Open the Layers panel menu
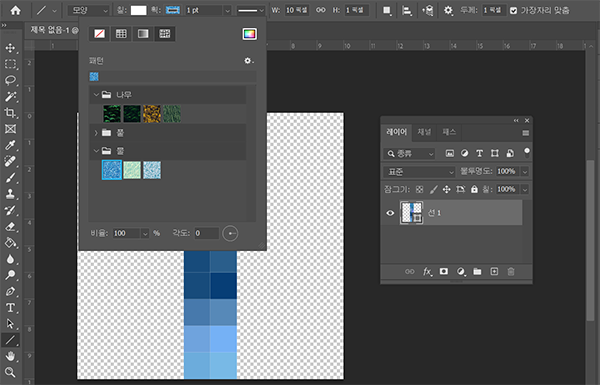The image size is (600, 385). tap(526, 133)
